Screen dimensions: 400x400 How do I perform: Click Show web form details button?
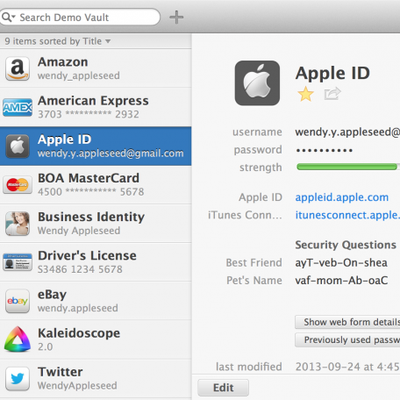click(x=348, y=322)
